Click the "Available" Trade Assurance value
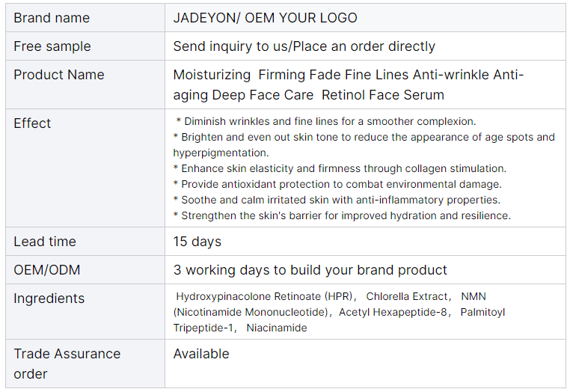The image size is (570, 392). coord(201,354)
